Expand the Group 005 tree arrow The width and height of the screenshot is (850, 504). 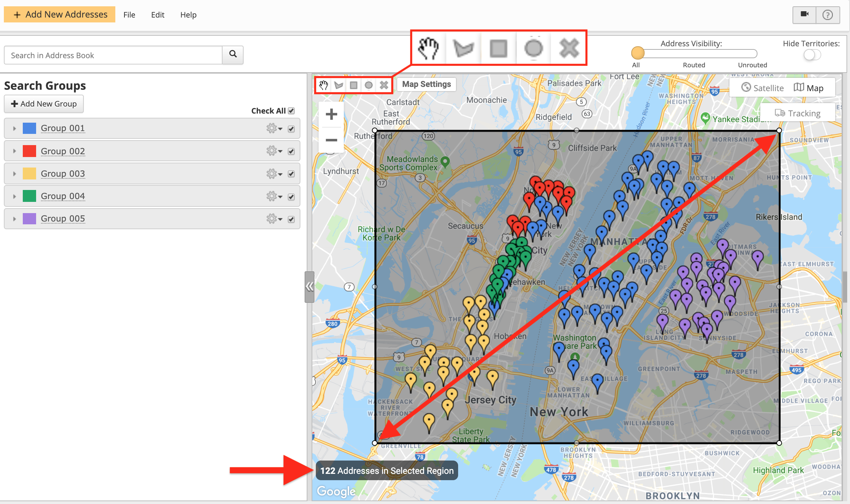14,219
